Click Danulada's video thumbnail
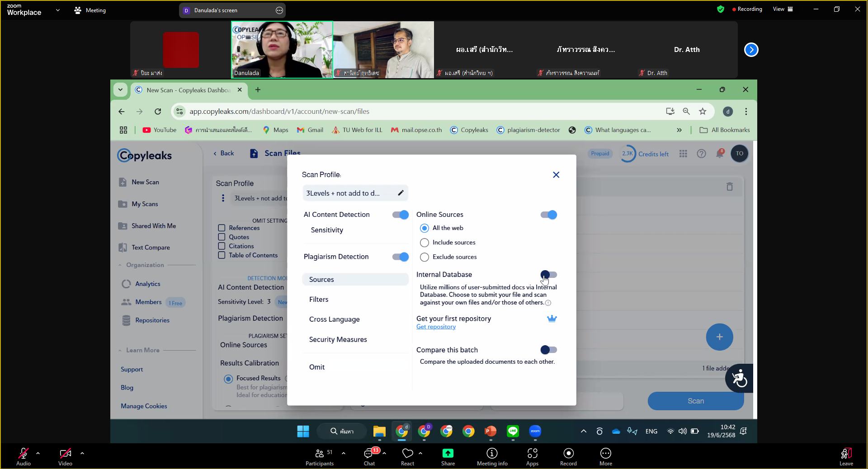The width and height of the screenshot is (868, 469). point(282,50)
